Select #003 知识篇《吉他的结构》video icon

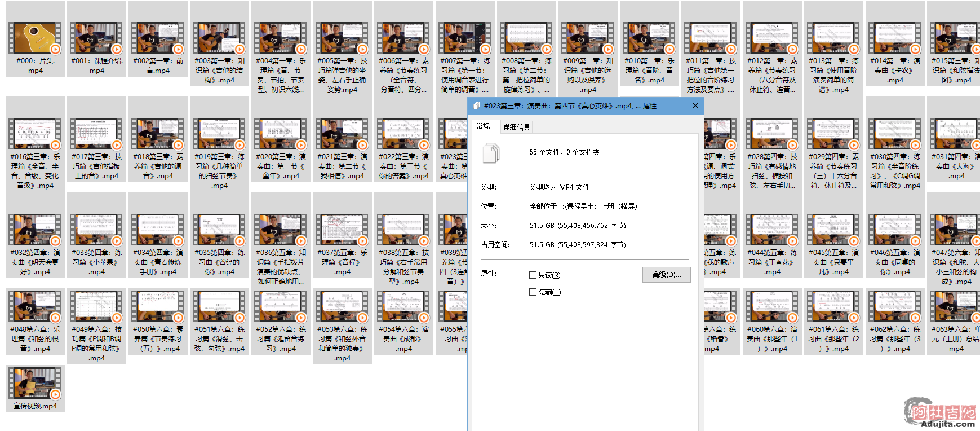(x=219, y=38)
